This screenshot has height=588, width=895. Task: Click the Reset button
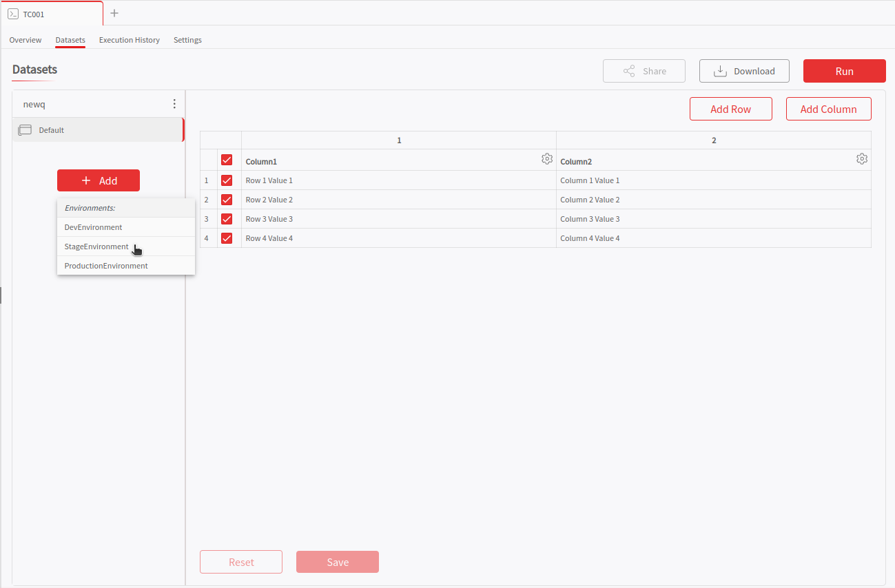(241, 562)
